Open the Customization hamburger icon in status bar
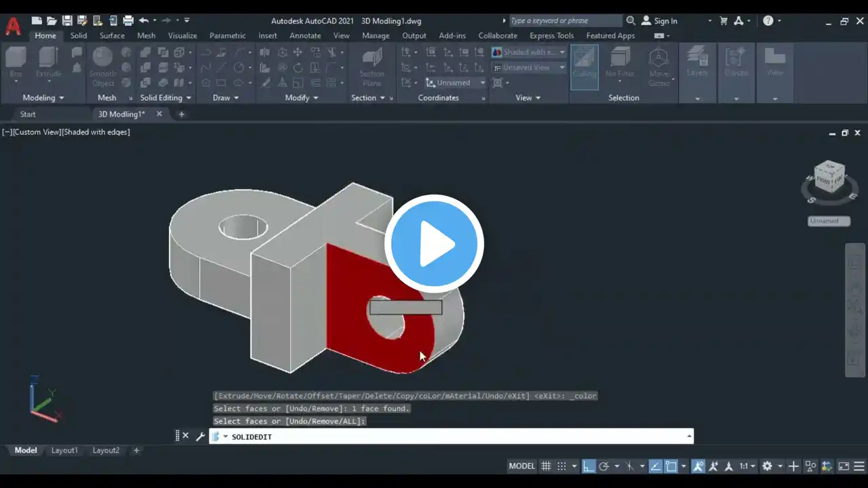 click(x=859, y=466)
